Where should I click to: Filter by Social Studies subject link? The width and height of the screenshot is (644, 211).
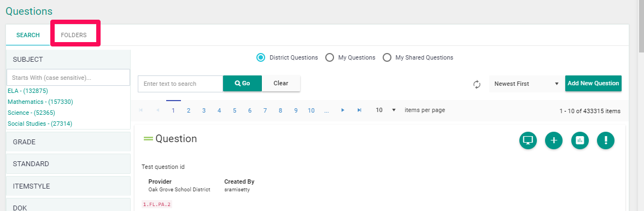pyautogui.click(x=40, y=124)
